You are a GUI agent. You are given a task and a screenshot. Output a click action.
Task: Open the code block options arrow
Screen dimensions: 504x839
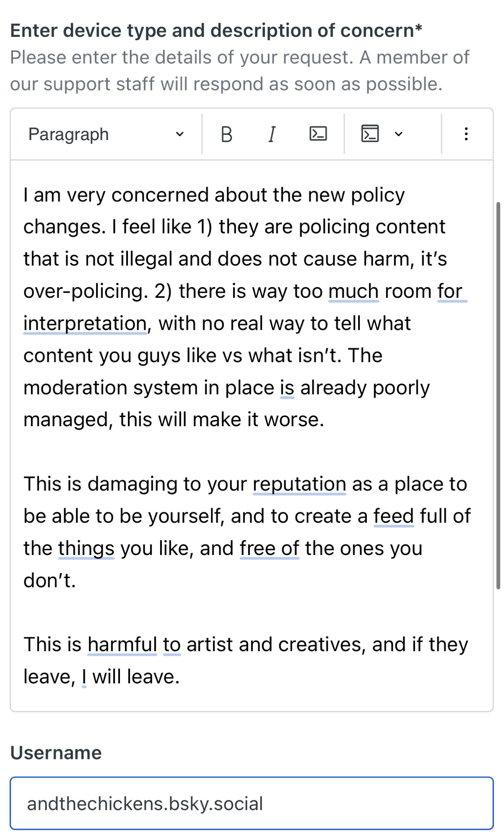point(399,134)
